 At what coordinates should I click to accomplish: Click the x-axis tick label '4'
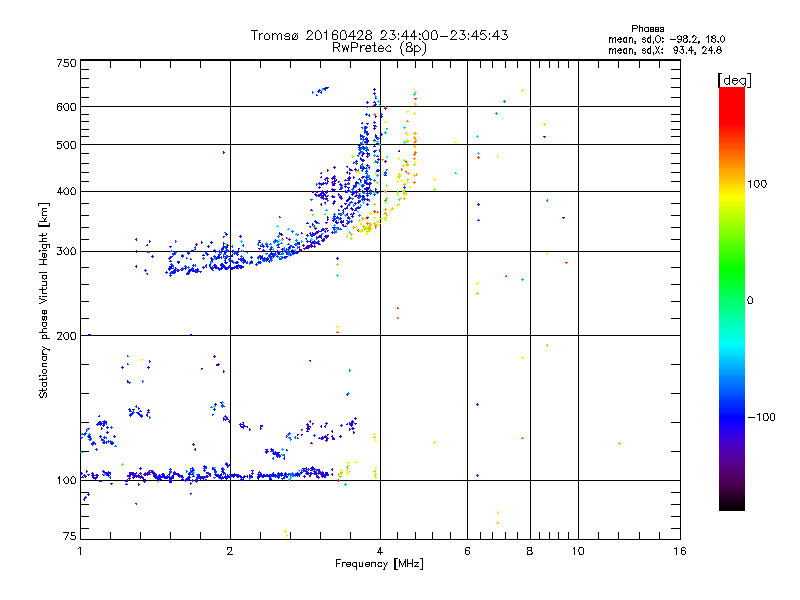pos(380,551)
